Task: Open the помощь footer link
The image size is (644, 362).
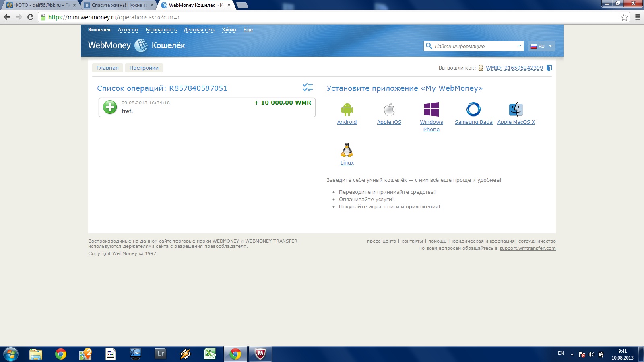Action: pos(437,241)
